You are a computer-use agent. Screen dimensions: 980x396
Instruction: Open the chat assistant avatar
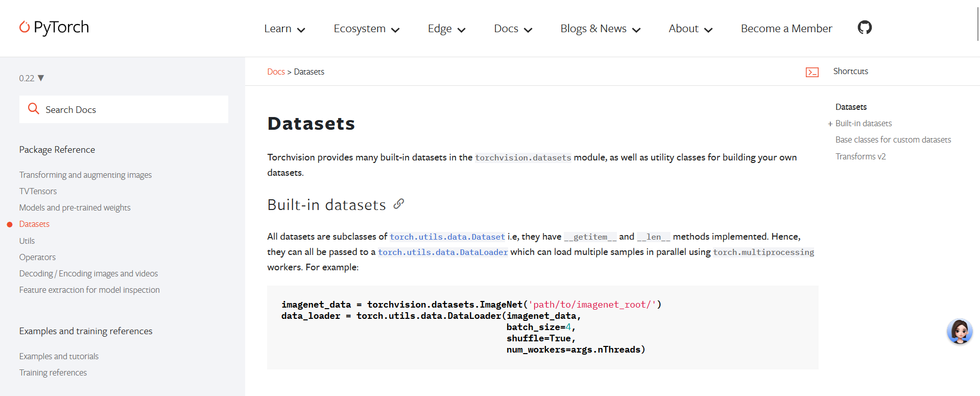960,332
